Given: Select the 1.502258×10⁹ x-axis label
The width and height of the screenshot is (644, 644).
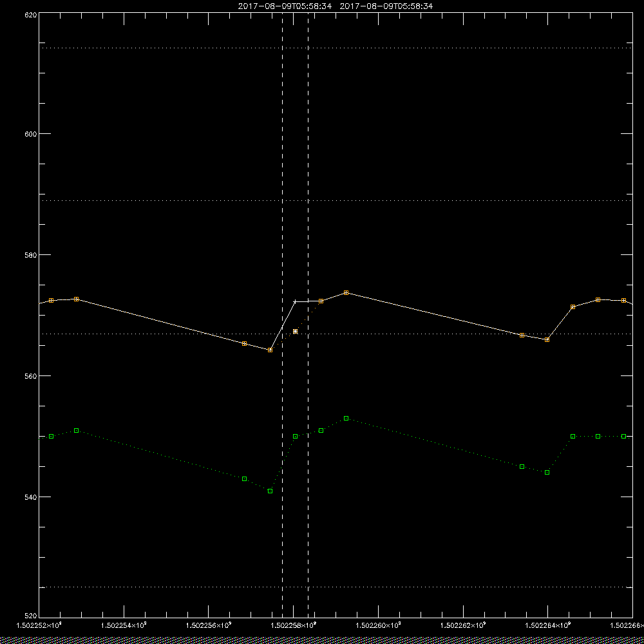Looking at the screenshot, I should pos(294,625).
